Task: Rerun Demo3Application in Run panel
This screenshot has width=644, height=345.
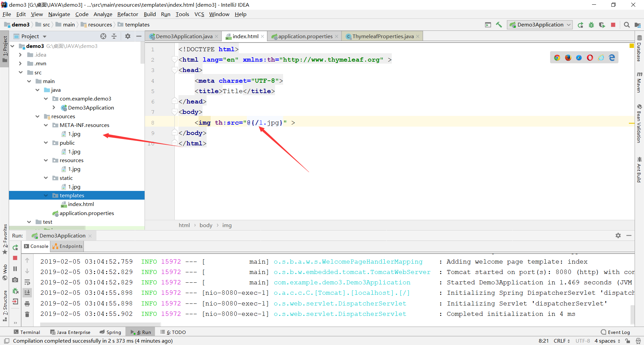Action: pos(15,248)
